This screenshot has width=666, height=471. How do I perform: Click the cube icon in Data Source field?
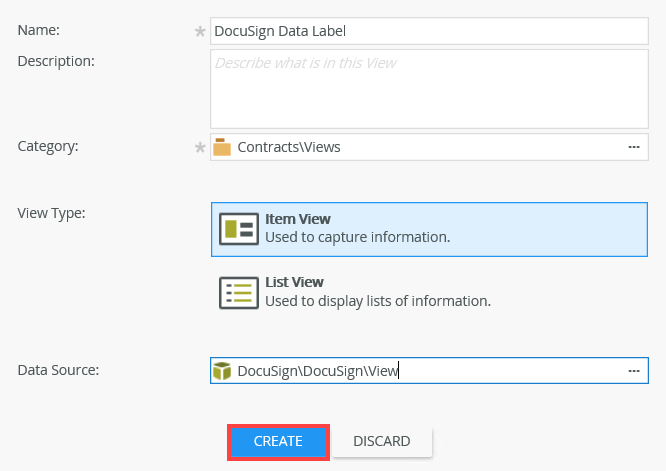pos(222,371)
